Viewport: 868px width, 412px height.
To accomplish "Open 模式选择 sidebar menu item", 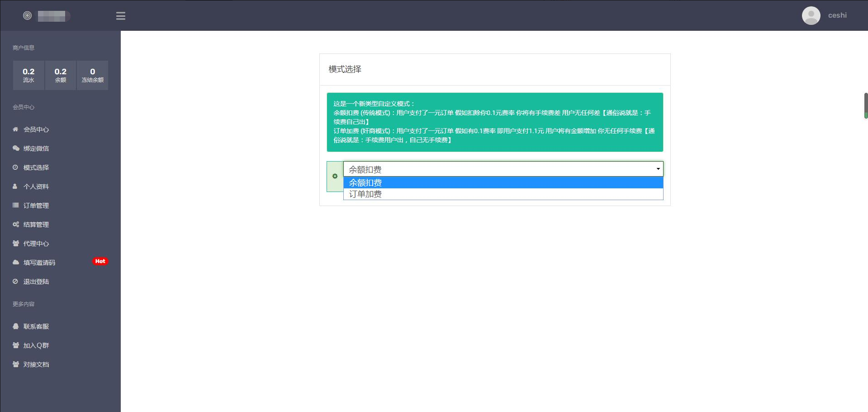I will pos(36,168).
